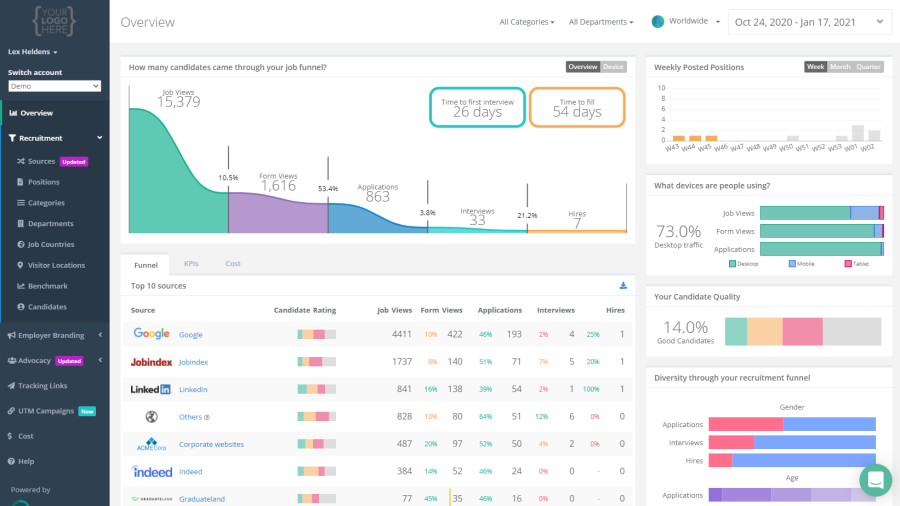
Task: Click the Job Views device usage bar
Action: (x=822, y=213)
